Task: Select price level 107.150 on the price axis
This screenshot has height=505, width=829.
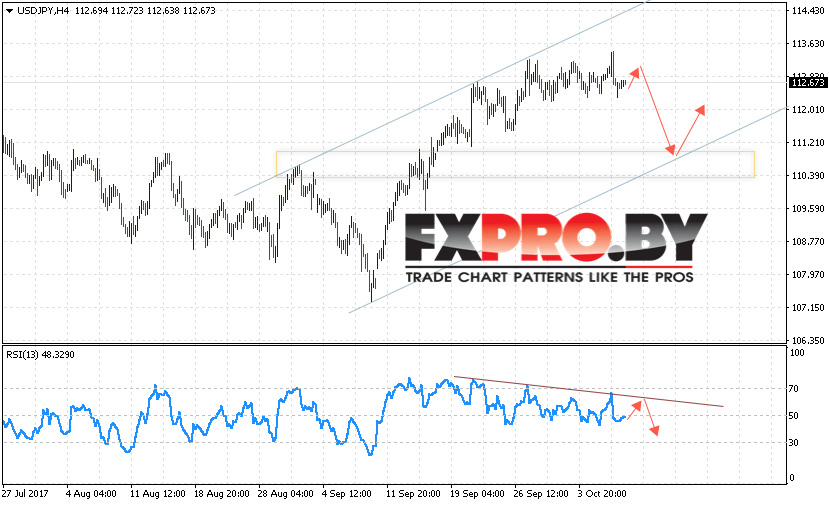Action: point(808,308)
